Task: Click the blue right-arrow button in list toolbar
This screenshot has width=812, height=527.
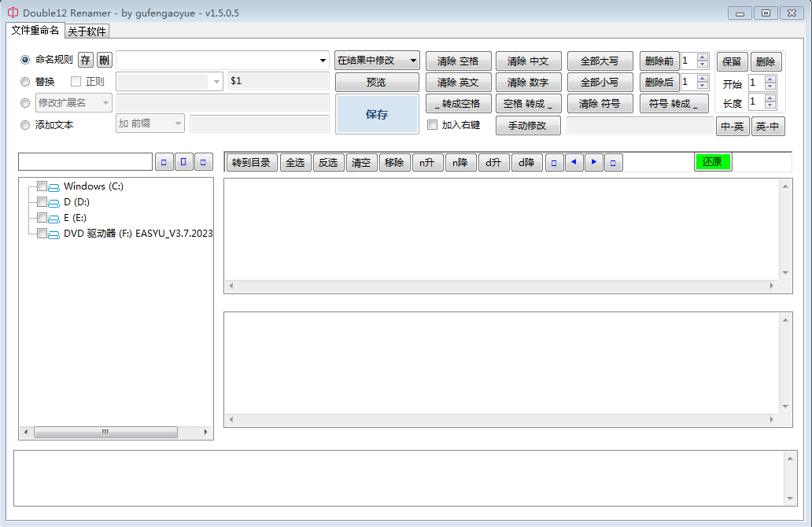Action: click(594, 163)
